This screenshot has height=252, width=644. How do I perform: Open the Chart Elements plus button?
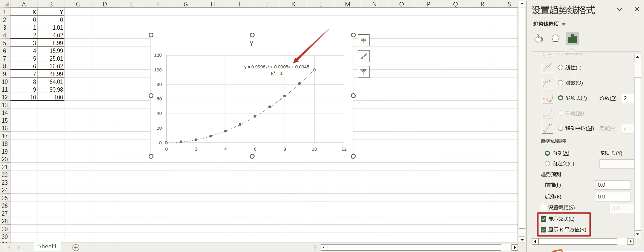click(x=363, y=40)
